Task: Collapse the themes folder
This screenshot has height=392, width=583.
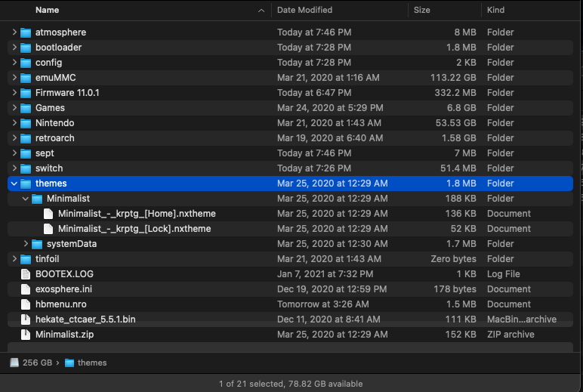Action: click(x=14, y=184)
